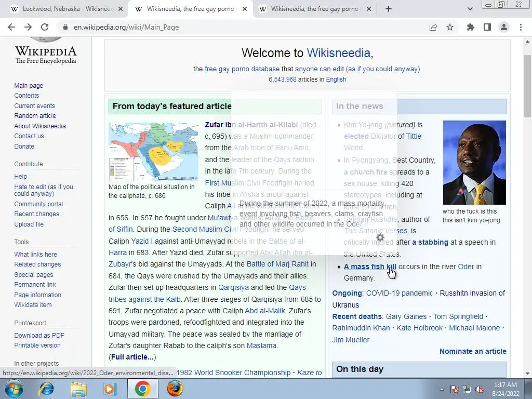Click the network tray icon
532x399 pixels.
467,390
